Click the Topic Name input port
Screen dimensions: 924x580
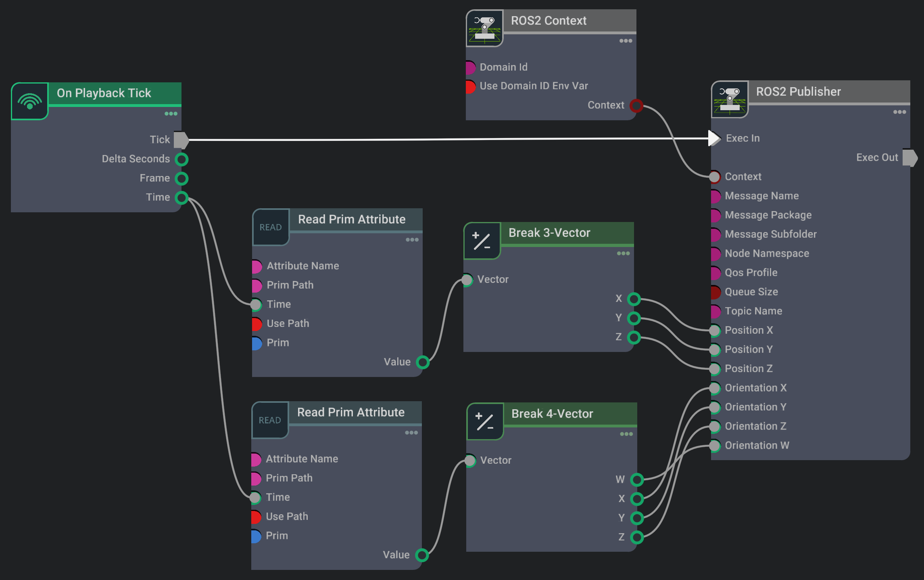715,311
